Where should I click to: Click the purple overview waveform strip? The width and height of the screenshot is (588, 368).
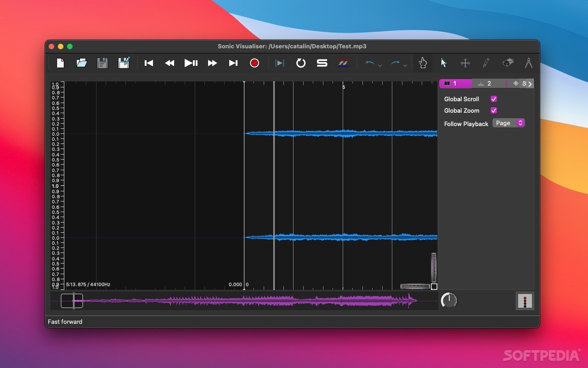244,301
